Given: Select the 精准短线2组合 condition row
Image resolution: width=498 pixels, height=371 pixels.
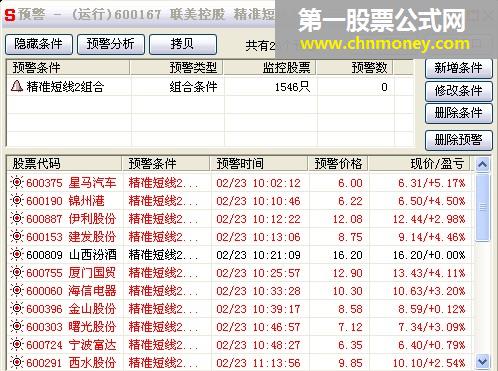Looking at the screenshot, I should pyautogui.click(x=210, y=87).
